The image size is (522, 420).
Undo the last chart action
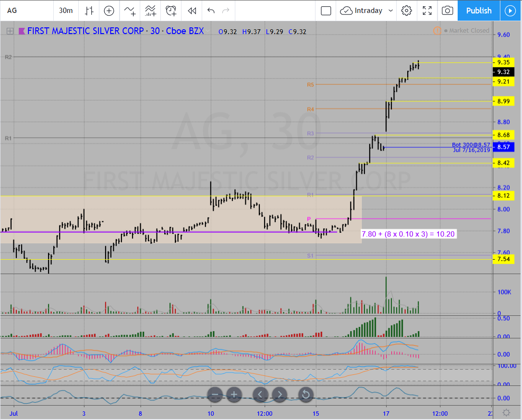pos(211,11)
